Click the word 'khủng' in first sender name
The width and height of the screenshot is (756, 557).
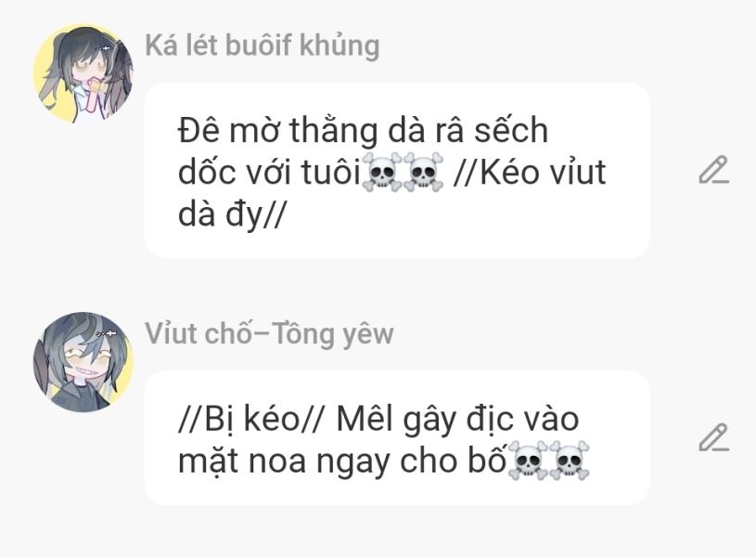(x=340, y=46)
